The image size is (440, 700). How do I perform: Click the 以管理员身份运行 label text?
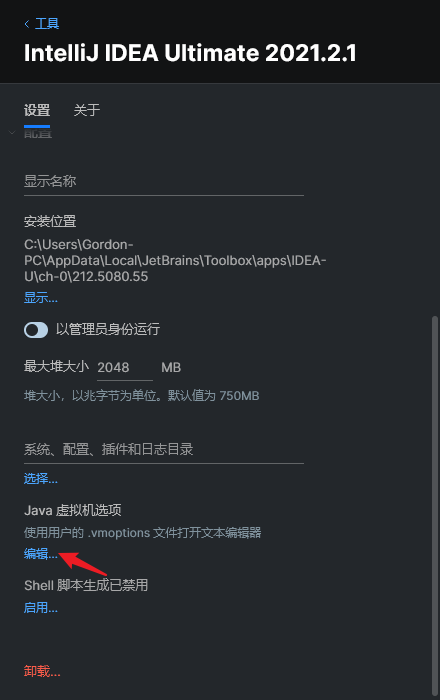108,329
